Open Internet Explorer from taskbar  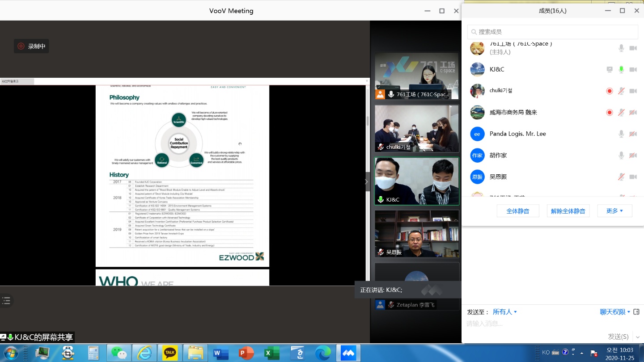click(144, 353)
